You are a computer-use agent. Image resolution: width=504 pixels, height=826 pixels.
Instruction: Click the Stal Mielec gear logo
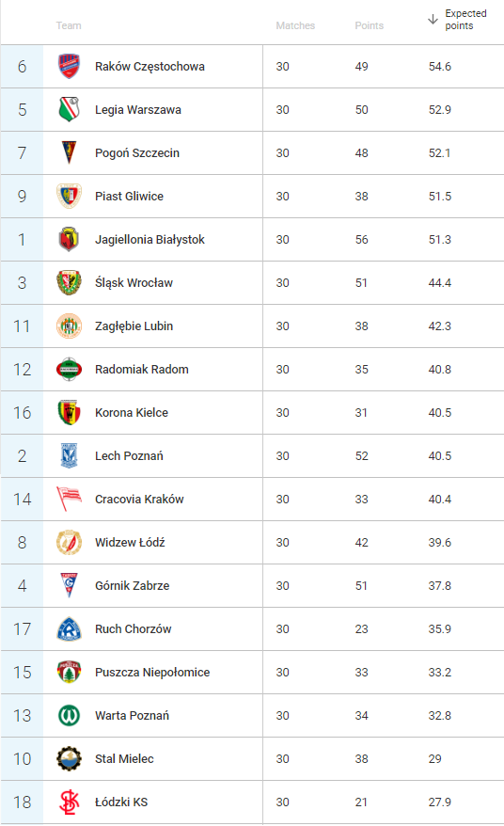click(x=69, y=758)
